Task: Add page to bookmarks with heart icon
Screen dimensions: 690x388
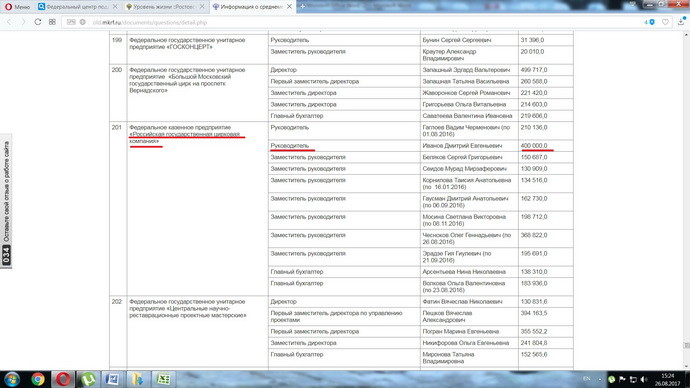Action: 665,22
